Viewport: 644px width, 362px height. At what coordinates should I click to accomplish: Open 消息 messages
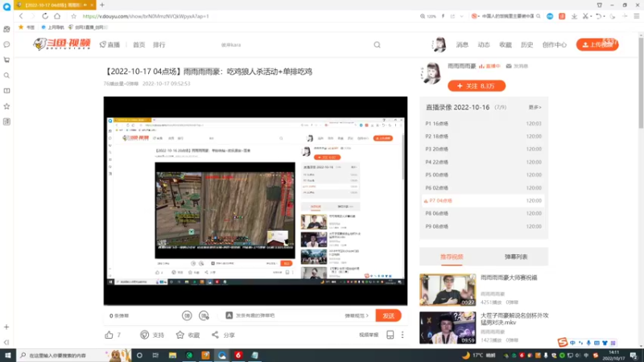click(x=462, y=45)
